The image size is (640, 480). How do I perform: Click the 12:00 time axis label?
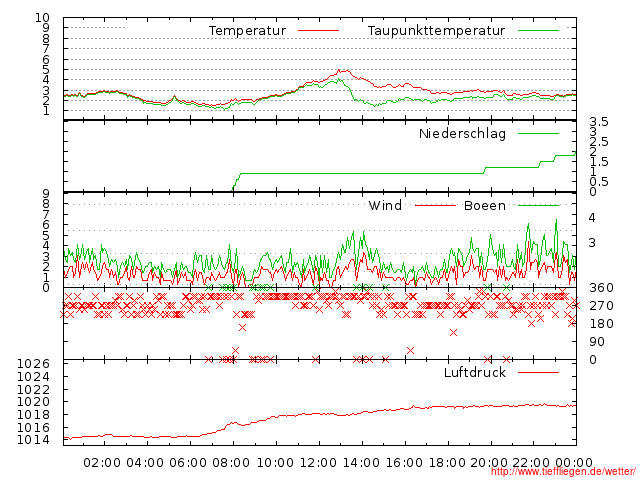pyautogui.click(x=318, y=463)
